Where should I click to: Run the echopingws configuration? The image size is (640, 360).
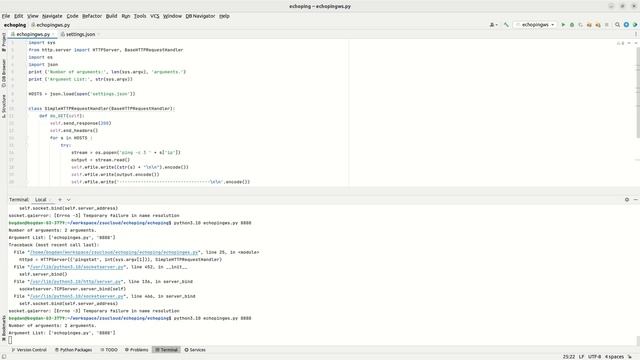pyautogui.click(x=563, y=25)
